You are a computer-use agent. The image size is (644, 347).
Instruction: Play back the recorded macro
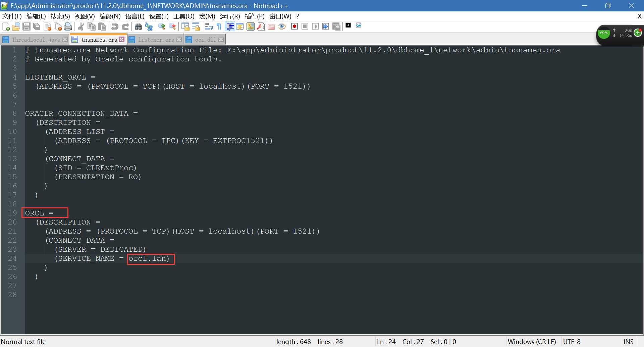tap(315, 27)
